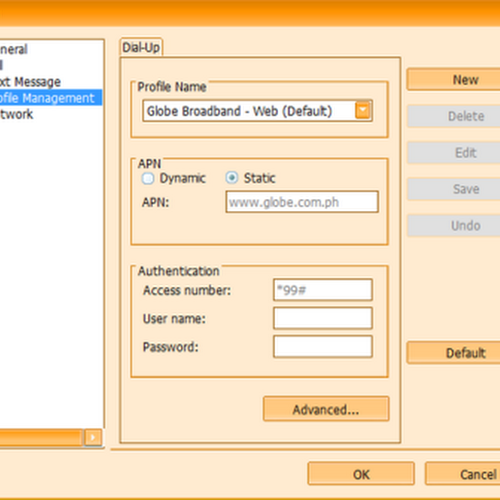
Task: Click the Access number field
Action: pyautogui.click(x=323, y=290)
